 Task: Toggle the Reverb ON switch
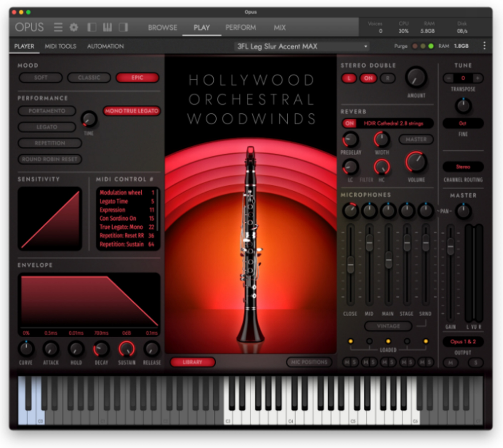tap(350, 123)
